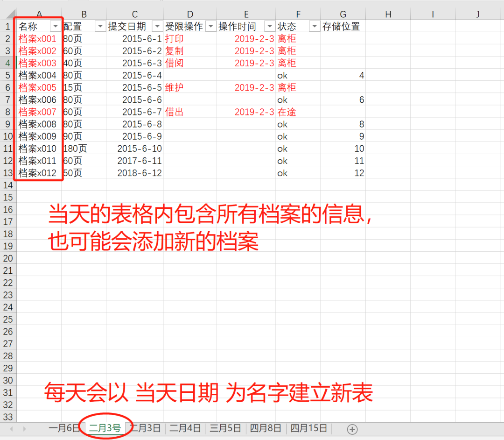Click the select-all corner triangle
504x440 pixels.
[10, 14]
